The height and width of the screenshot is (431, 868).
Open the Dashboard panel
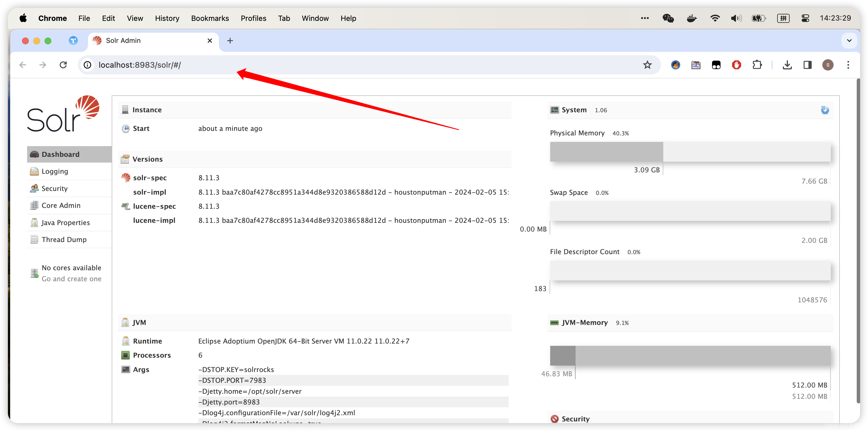click(61, 154)
